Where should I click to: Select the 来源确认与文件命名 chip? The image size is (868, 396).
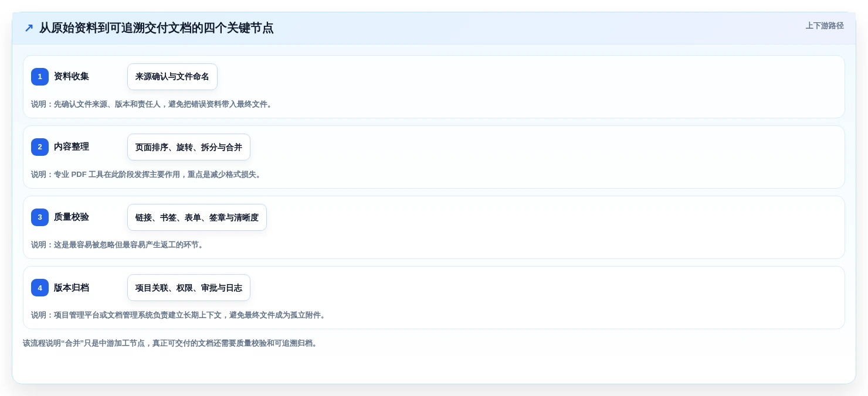[172, 77]
